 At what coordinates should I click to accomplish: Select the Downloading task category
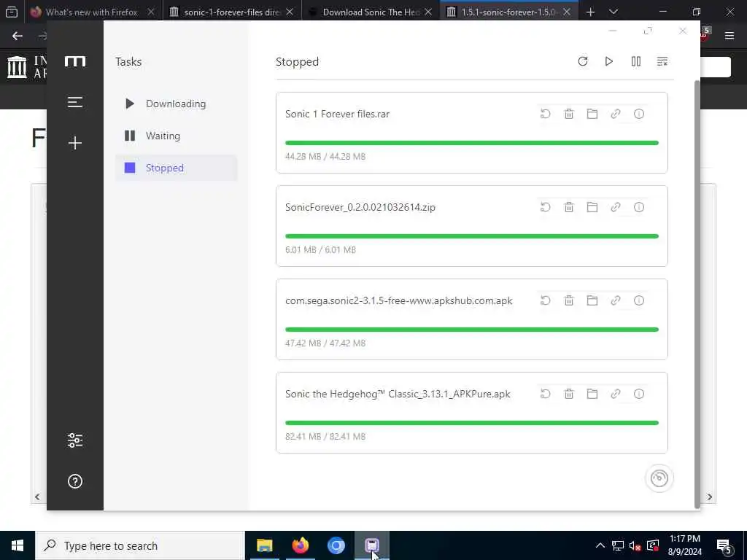coord(176,104)
